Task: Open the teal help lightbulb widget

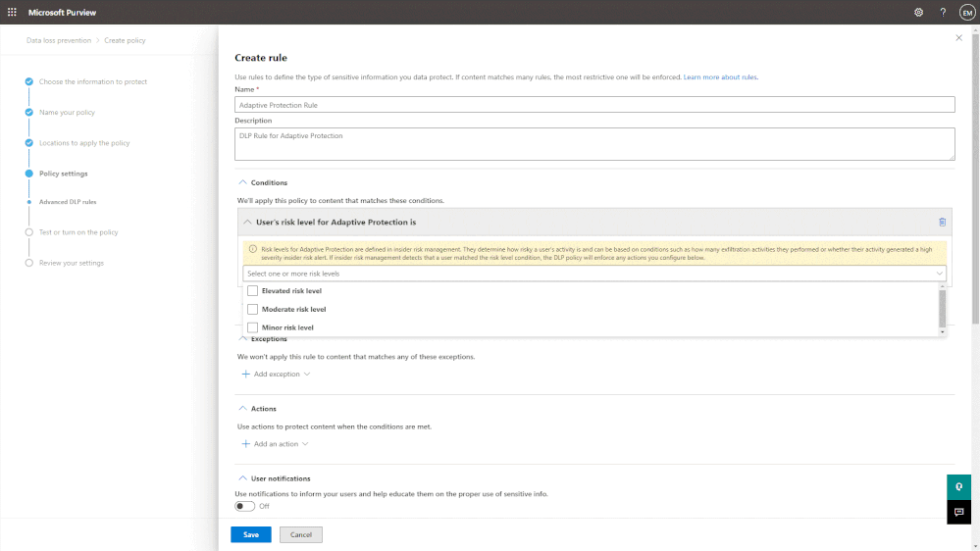Action: [958, 487]
